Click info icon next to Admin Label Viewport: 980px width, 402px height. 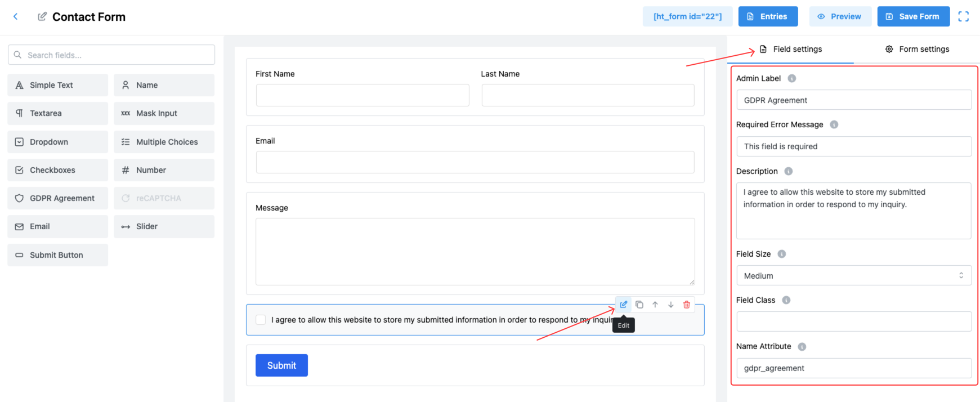click(792, 78)
